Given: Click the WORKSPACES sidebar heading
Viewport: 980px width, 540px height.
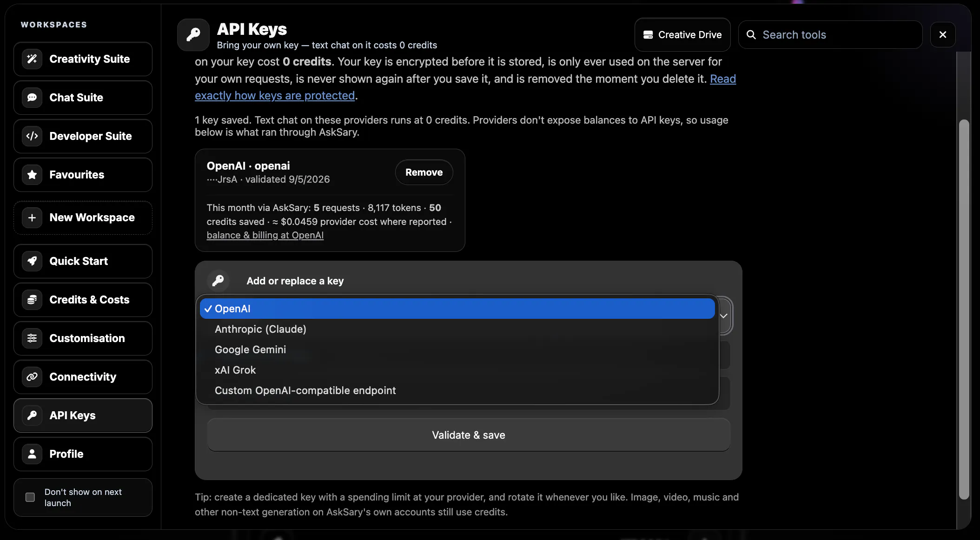Looking at the screenshot, I should click(54, 25).
